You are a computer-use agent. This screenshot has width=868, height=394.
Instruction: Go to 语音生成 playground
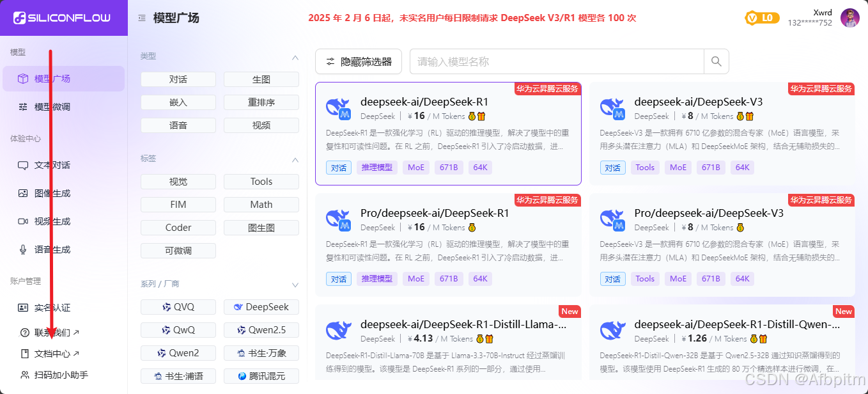coord(63,249)
